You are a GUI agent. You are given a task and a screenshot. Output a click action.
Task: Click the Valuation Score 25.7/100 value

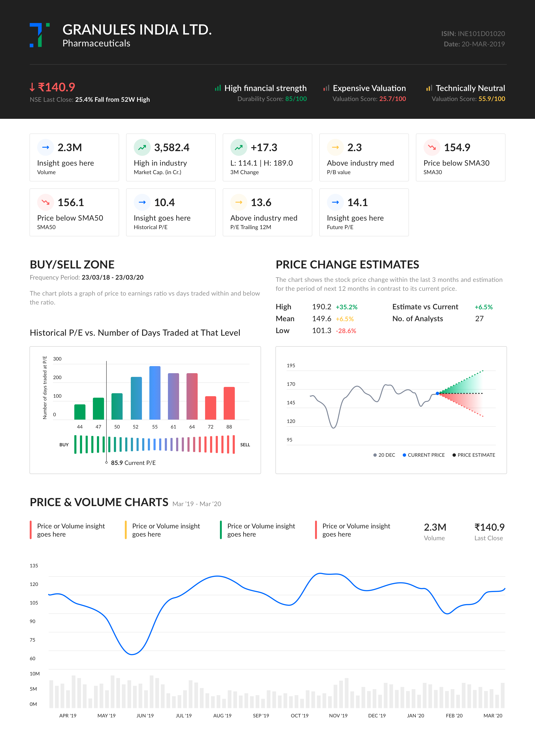pyautogui.click(x=393, y=99)
